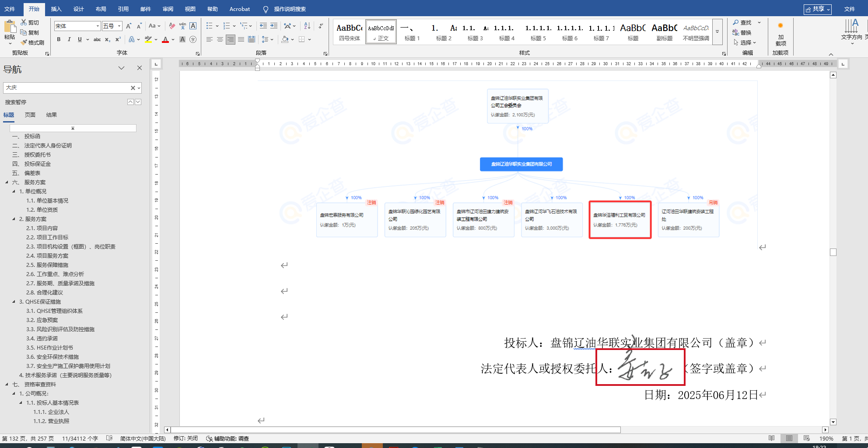Toggle right alignment for the paragraph
This screenshot has width=868, height=448.
point(231,39)
